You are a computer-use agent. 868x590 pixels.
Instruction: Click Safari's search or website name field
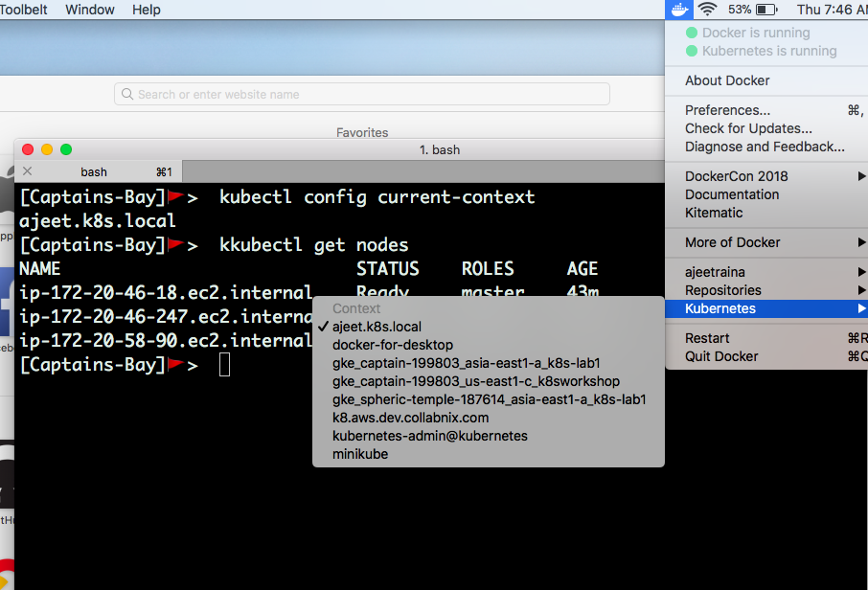point(362,94)
